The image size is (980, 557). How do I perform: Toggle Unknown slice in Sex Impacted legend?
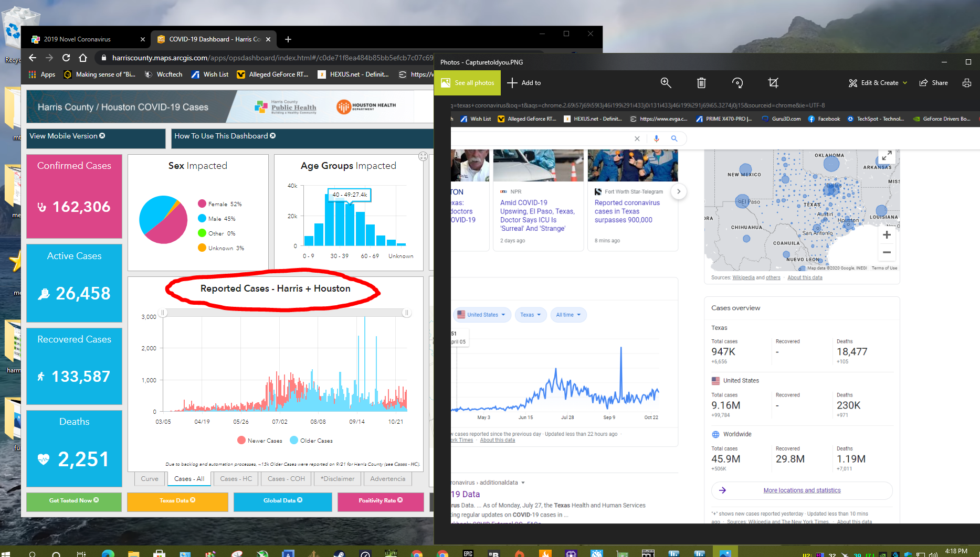tap(221, 248)
